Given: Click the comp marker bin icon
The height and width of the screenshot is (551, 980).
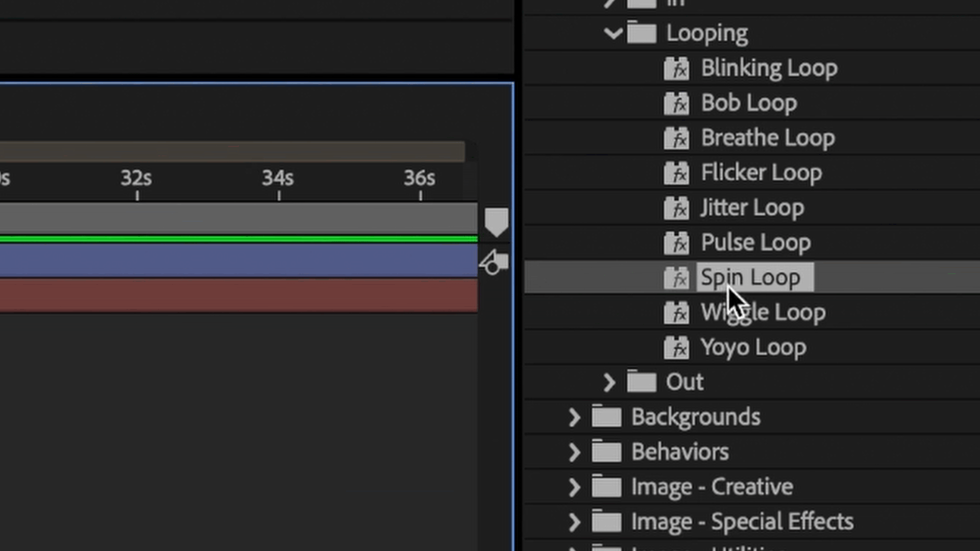Looking at the screenshot, I should pyautogui.click(x=496, y=220).
